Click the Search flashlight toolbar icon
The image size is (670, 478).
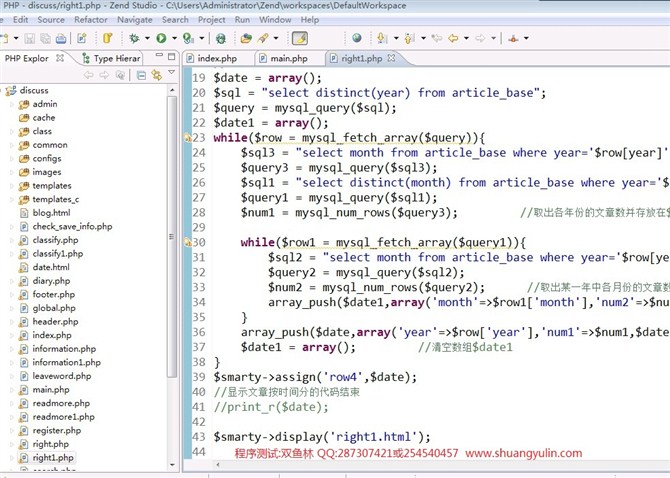263,38
